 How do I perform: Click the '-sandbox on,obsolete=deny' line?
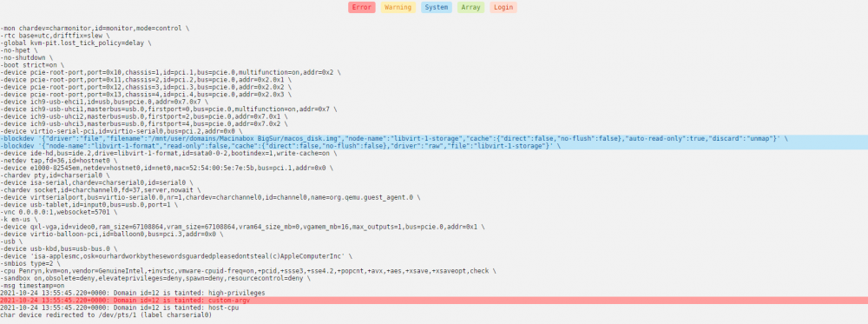point(155,278)
